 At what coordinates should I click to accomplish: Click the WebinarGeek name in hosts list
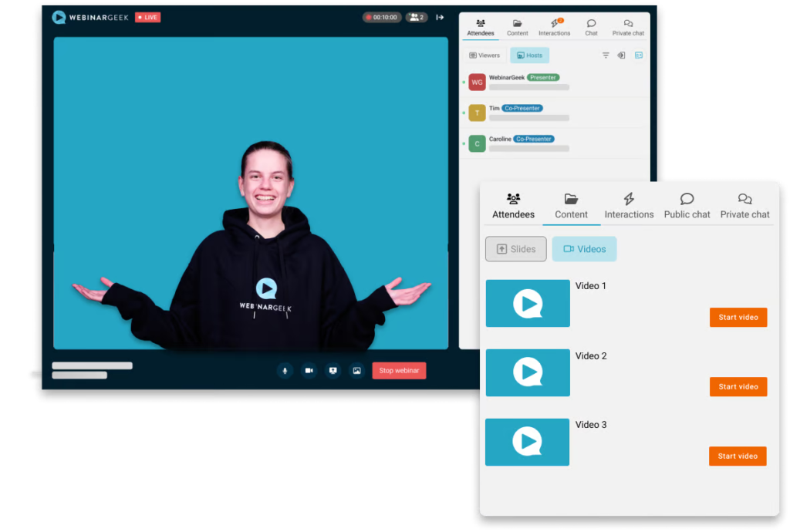[507, 78]
